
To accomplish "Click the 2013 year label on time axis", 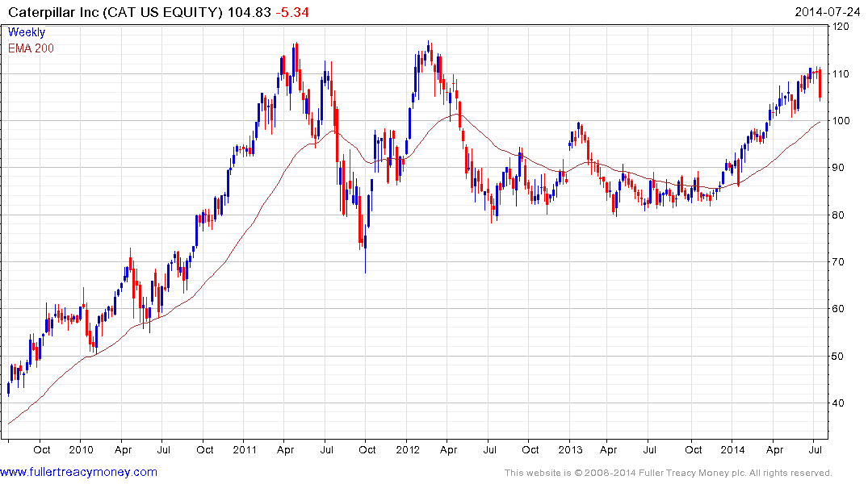I will (570, 449).
